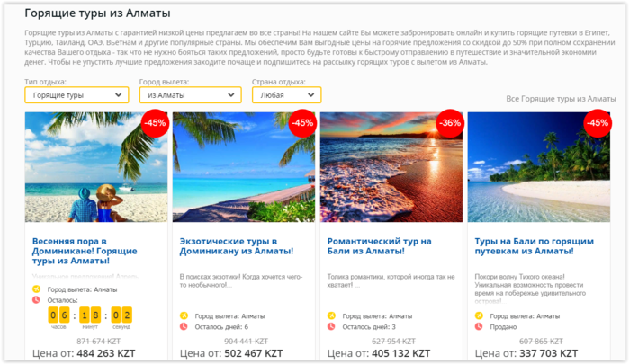The image size is (629, 364).
Task: Open the Страна отдыха dropdown showing Любая
Action: tap(286, 95)
